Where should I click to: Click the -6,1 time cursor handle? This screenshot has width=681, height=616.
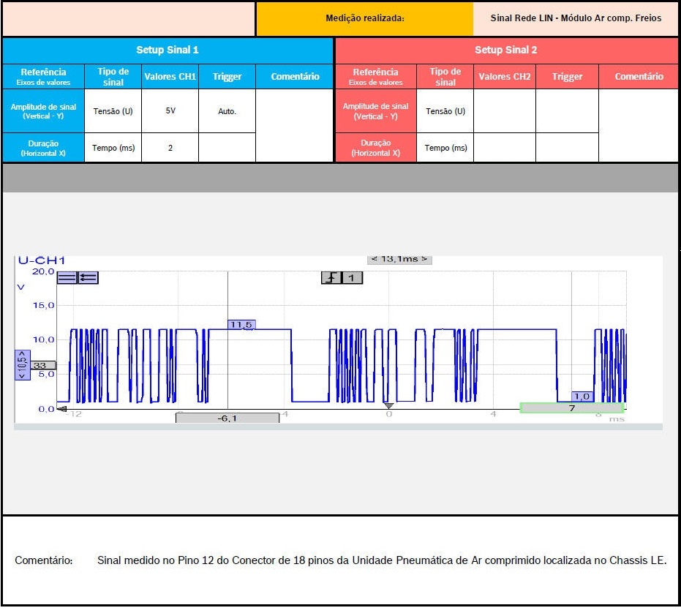pos(227,418)
